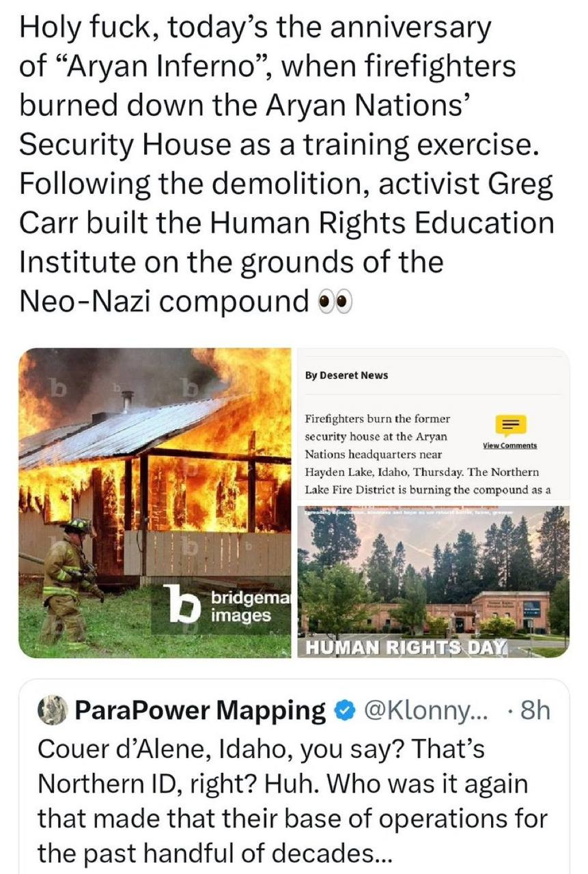Click the yellow comment bubble icon

[509, 425]
